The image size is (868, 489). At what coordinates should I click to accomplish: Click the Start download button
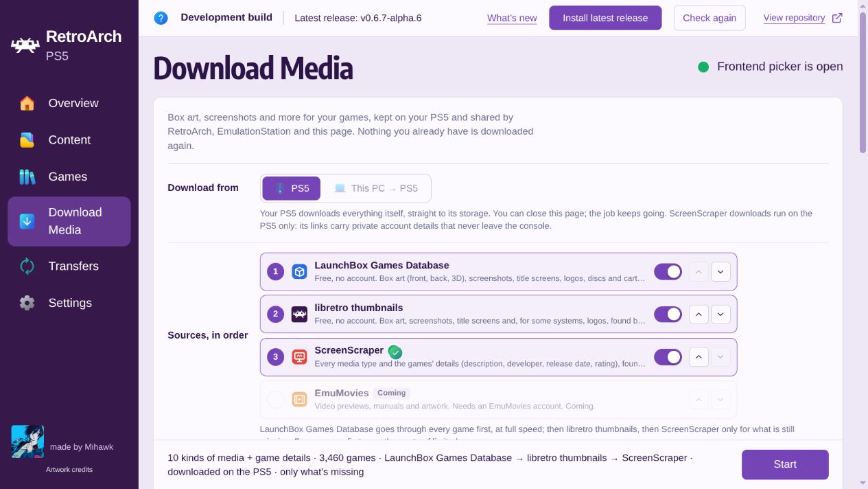pyautogui.click(x=785, y=464)
